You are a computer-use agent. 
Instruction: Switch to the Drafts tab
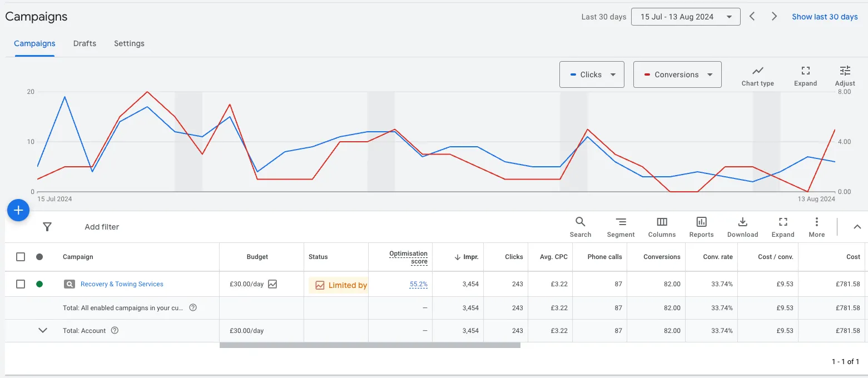85,43
